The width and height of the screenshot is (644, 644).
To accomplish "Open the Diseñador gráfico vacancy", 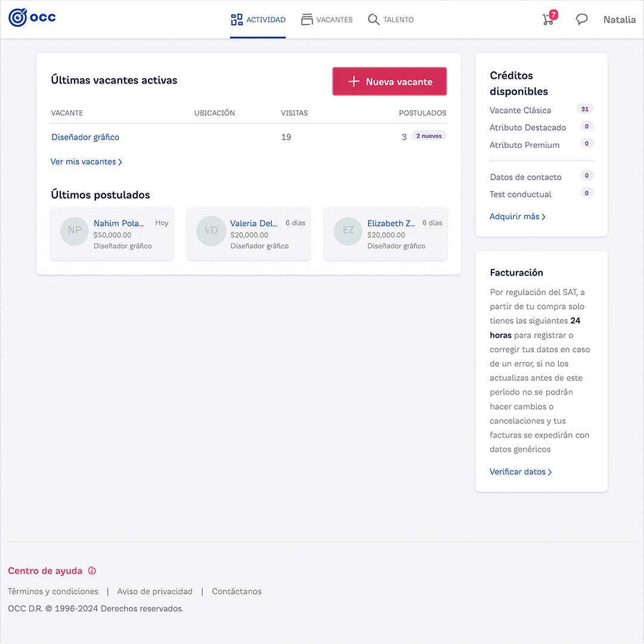I will pos(85,137).
